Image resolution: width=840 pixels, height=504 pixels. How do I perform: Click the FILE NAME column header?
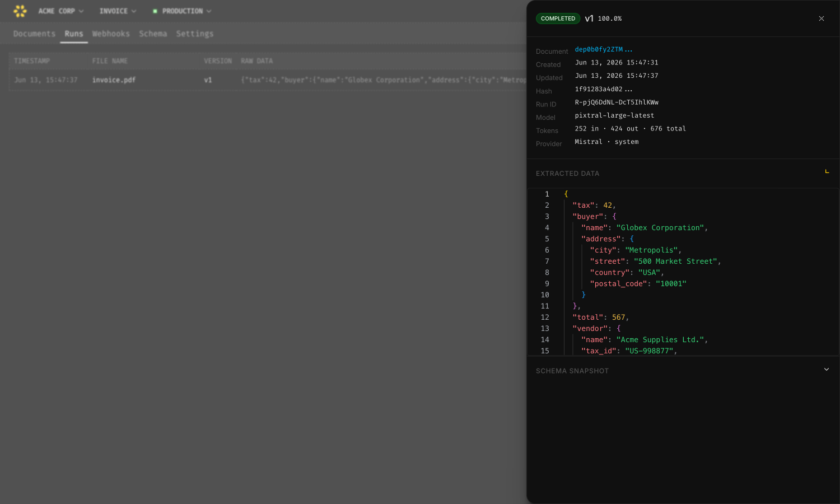[x=110, y=61]
